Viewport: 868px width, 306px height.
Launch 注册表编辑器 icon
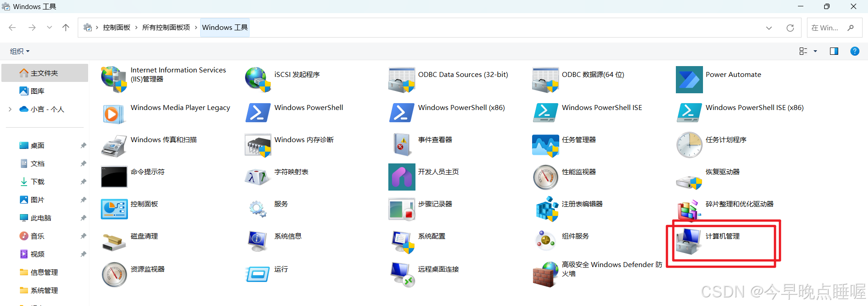point(547,209)
